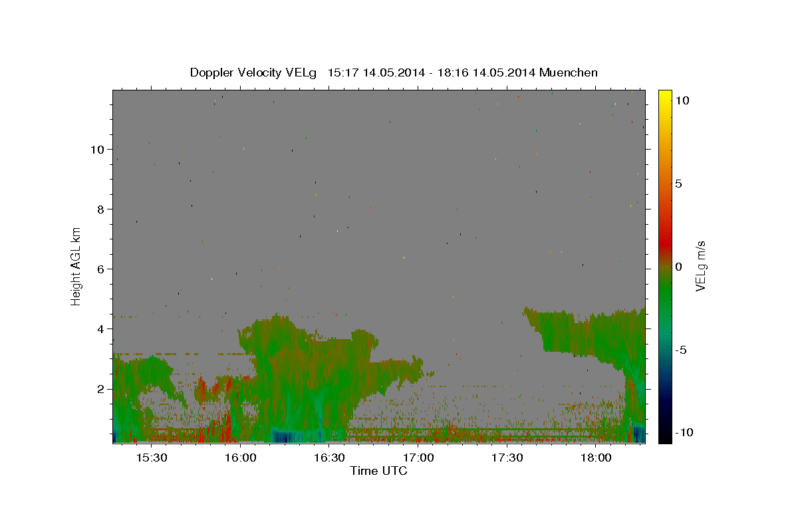Click the colorbar value -10 label

pyautogui.click(x=684, y=432)
